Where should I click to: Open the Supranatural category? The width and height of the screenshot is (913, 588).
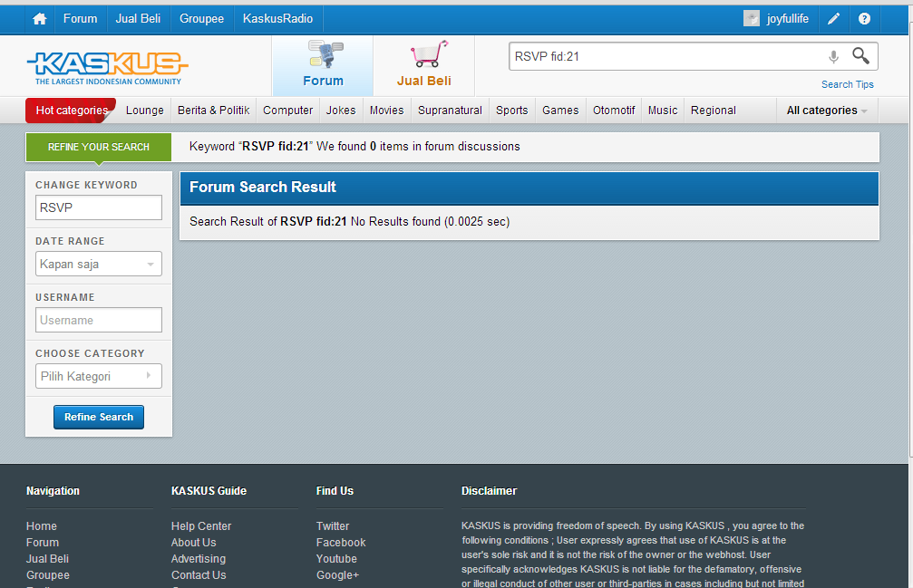450,111
